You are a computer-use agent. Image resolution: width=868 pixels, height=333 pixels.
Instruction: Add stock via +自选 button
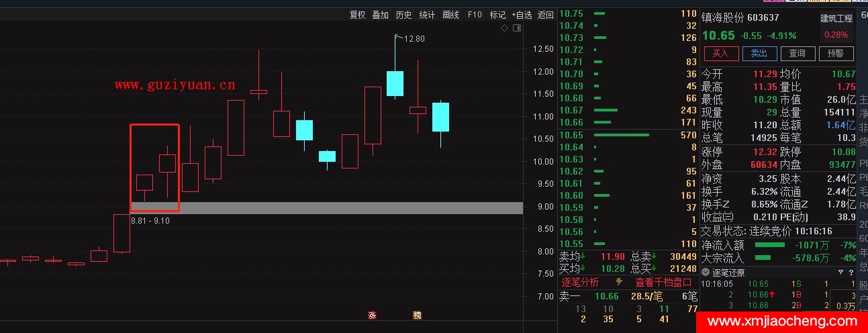point(522,15)
